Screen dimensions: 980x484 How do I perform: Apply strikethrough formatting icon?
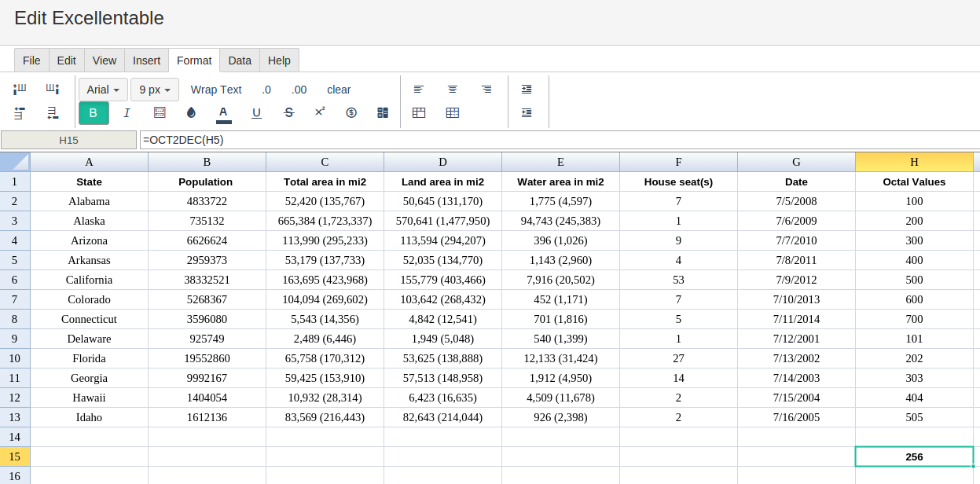coord(288,113)
